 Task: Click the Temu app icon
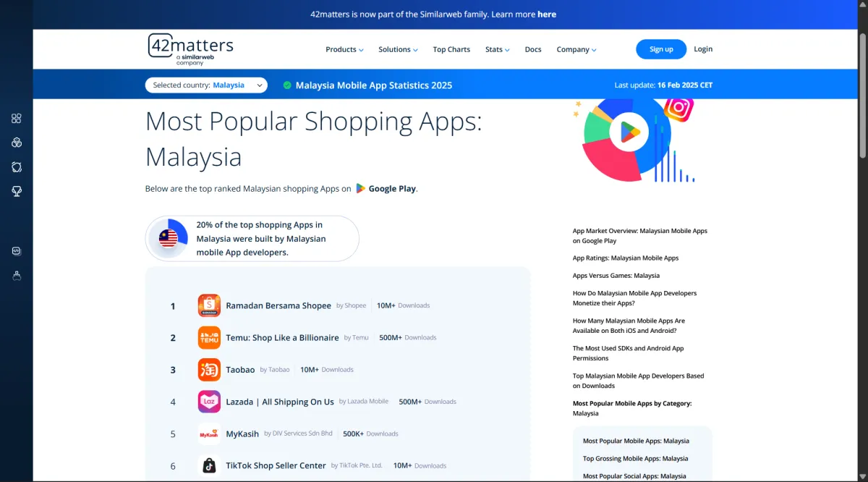(x=209, y=337)
